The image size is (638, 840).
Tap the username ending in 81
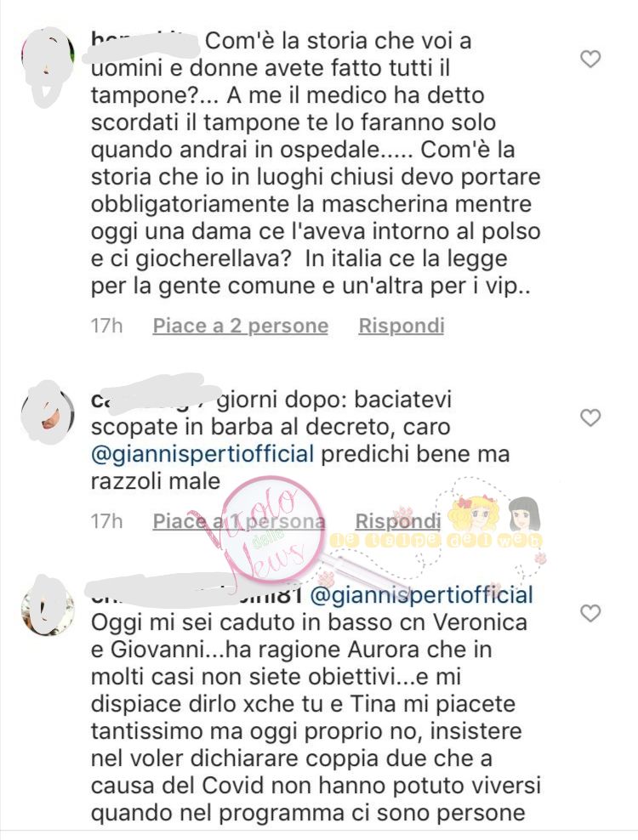197,593
